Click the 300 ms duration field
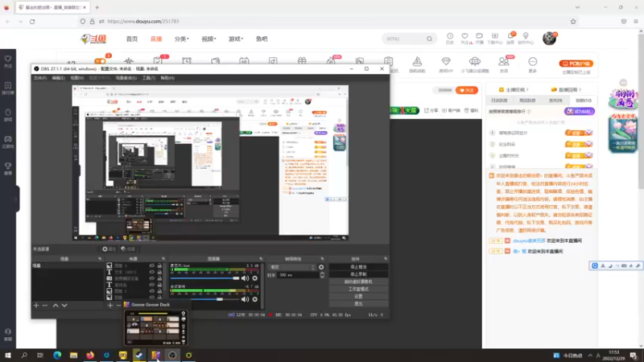This screenshot has width=644, height=362. coord(298,275)
